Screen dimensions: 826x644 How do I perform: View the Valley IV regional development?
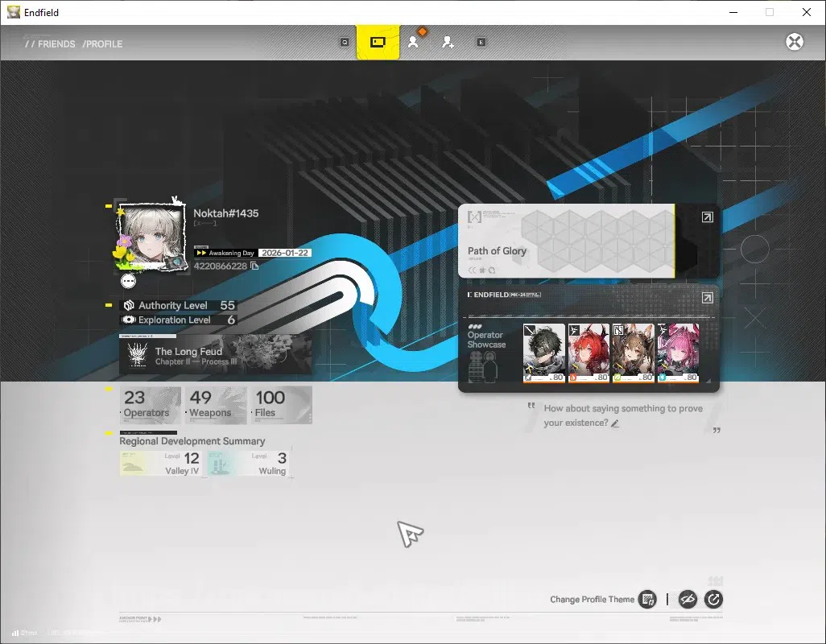(160, 464)
